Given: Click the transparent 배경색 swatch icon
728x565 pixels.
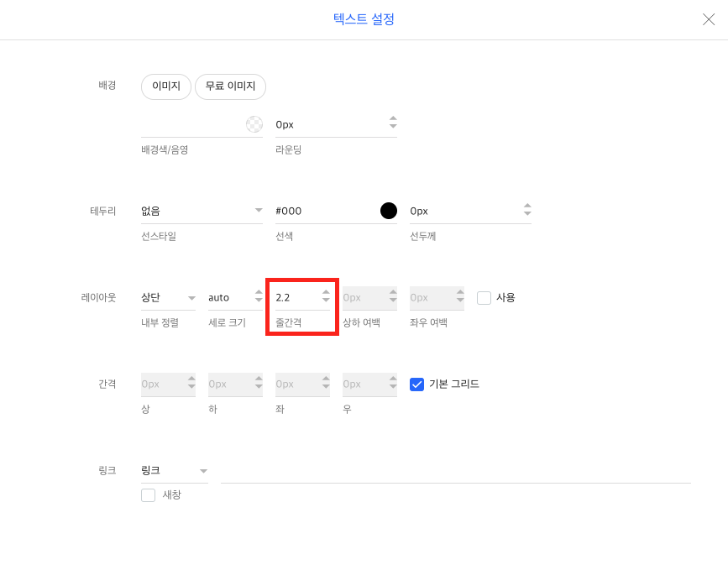Looking at the screenshot, I should coord(254,124).
